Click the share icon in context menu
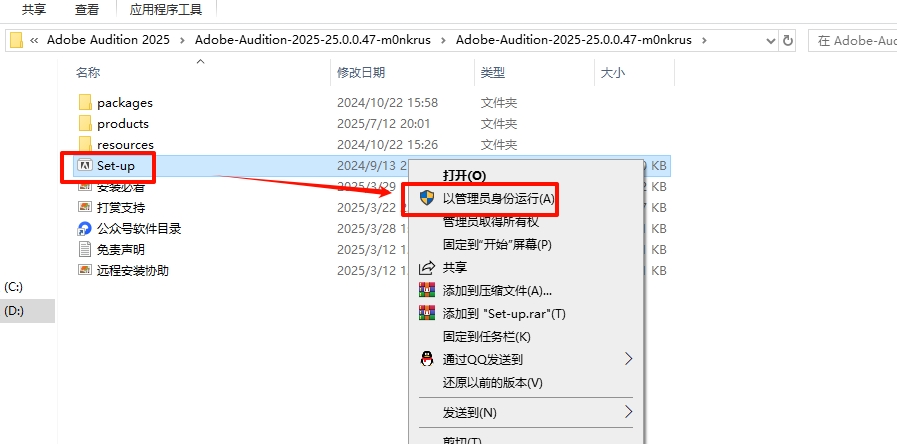 pyautogui.click(x=427, y=267)
